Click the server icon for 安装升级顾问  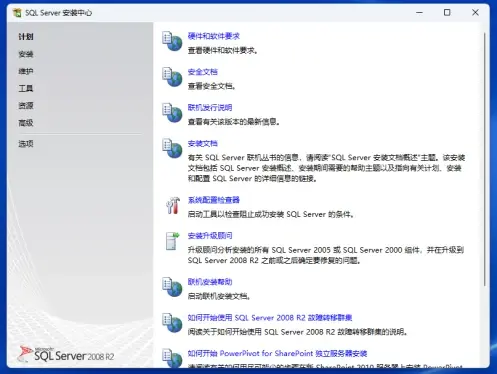coord(172,241)
